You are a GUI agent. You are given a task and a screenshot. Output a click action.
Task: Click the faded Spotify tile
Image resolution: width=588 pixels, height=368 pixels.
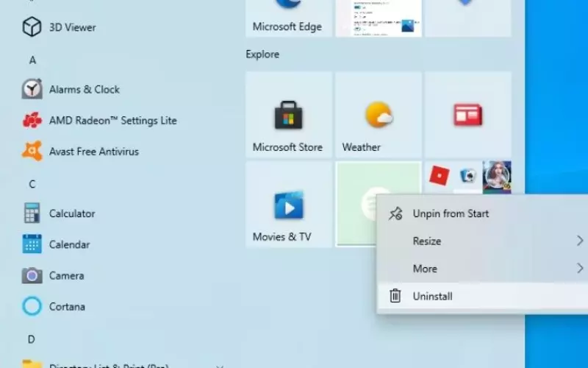(x=356, y=204)
